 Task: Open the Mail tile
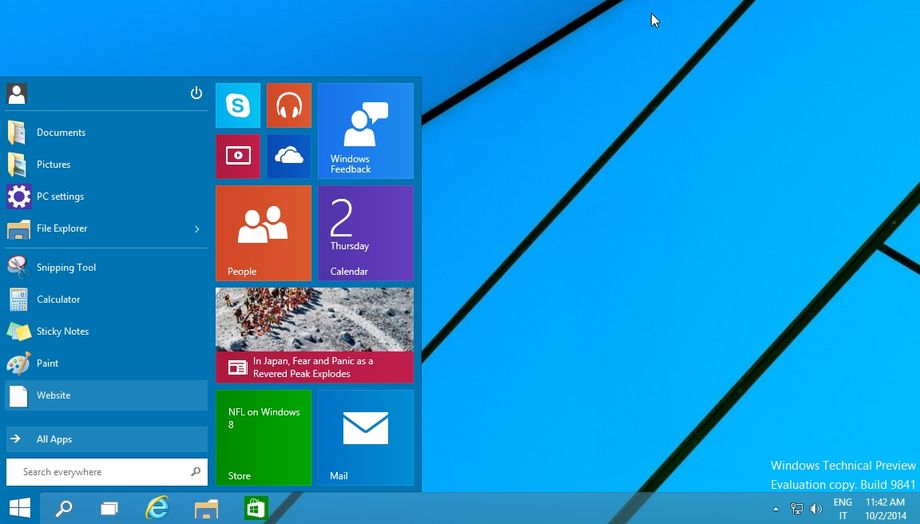(365, 437)
